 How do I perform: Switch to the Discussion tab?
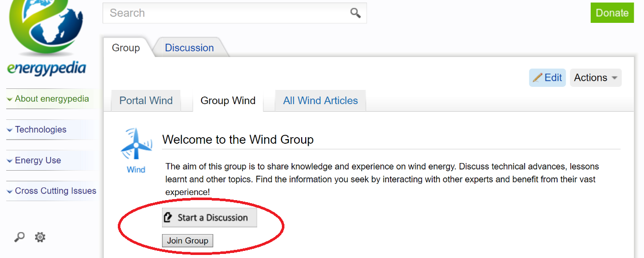pyautogui.click(x=189, y=48)
